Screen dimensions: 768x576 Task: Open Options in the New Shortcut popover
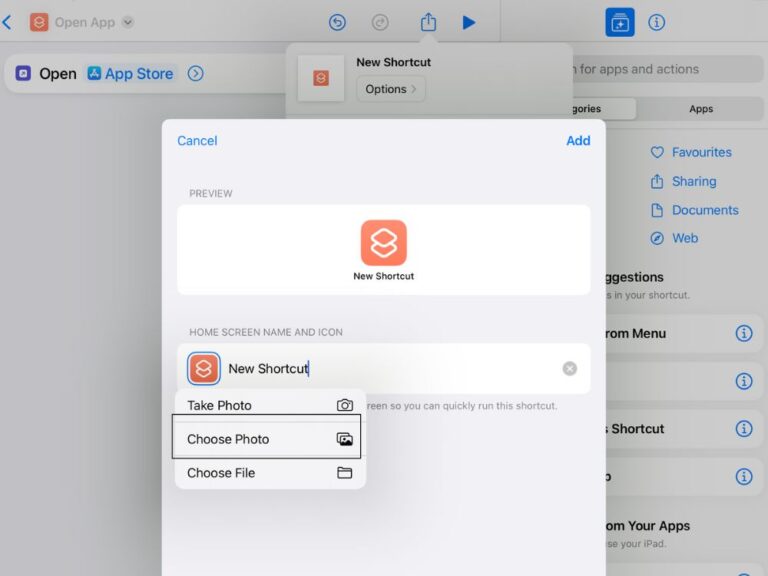tap(390, 89)
